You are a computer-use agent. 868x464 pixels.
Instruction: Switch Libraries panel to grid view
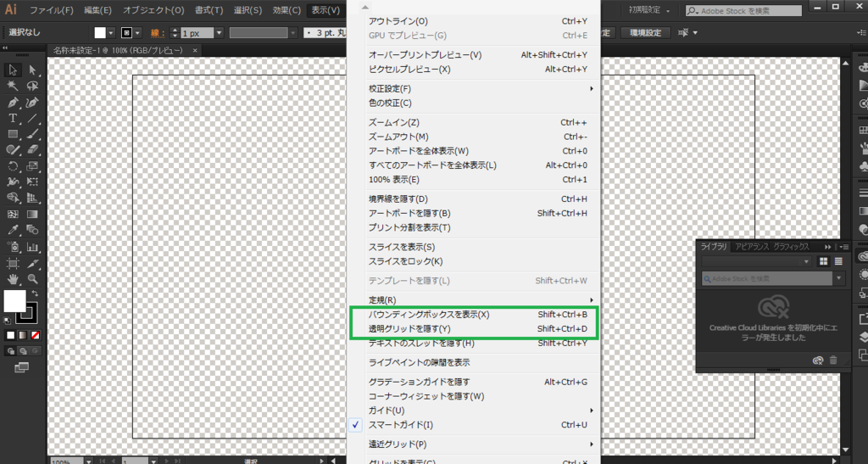tap(824, 261)
